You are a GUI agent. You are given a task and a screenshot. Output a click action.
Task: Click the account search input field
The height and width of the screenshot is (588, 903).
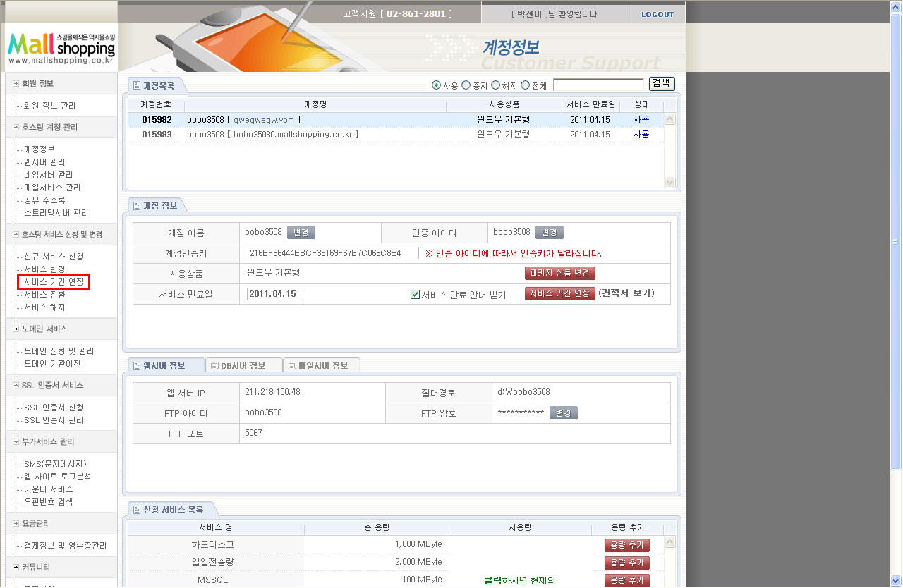coord(598,85)
